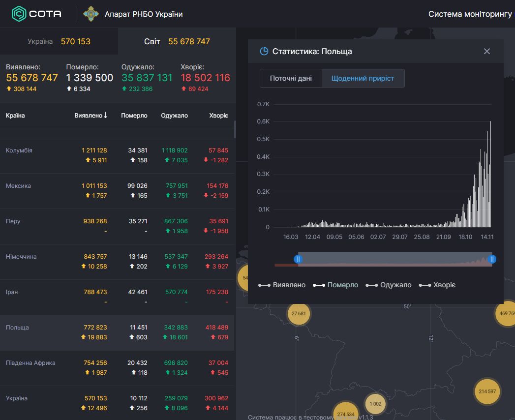
Task: Sort table by Померло column
Action: pos(134,116)
